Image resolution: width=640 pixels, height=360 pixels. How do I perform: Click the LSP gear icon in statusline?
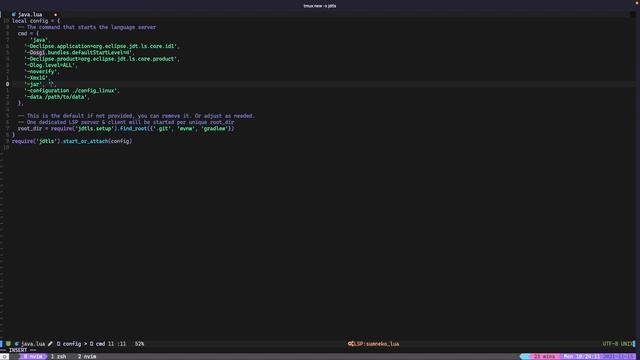tap(350, 344)
